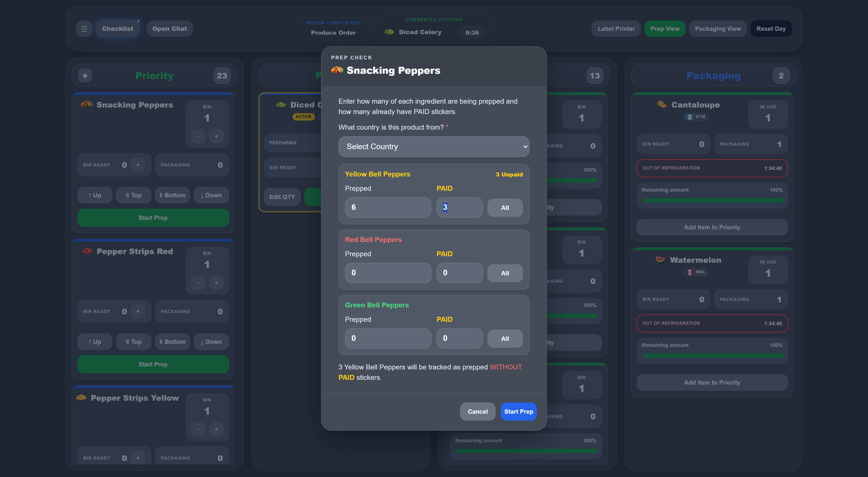Viewport: 868px width, 477px height.
Task: Move Pepper Strips Red Down
Action: 211,342
